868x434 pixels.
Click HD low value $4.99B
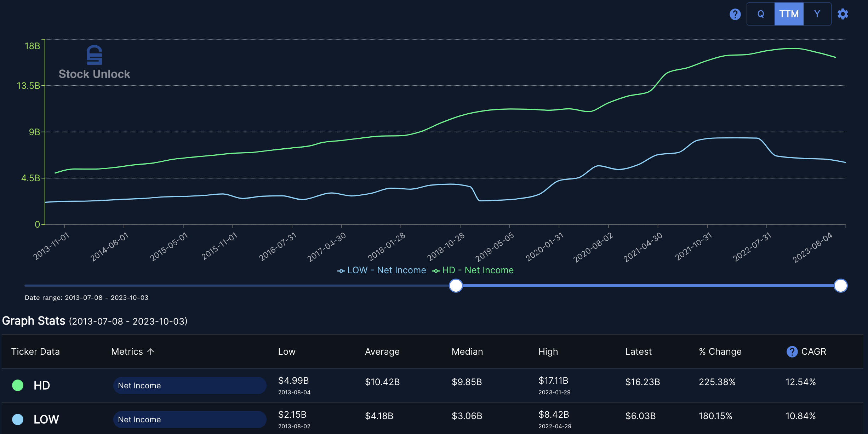293,381
